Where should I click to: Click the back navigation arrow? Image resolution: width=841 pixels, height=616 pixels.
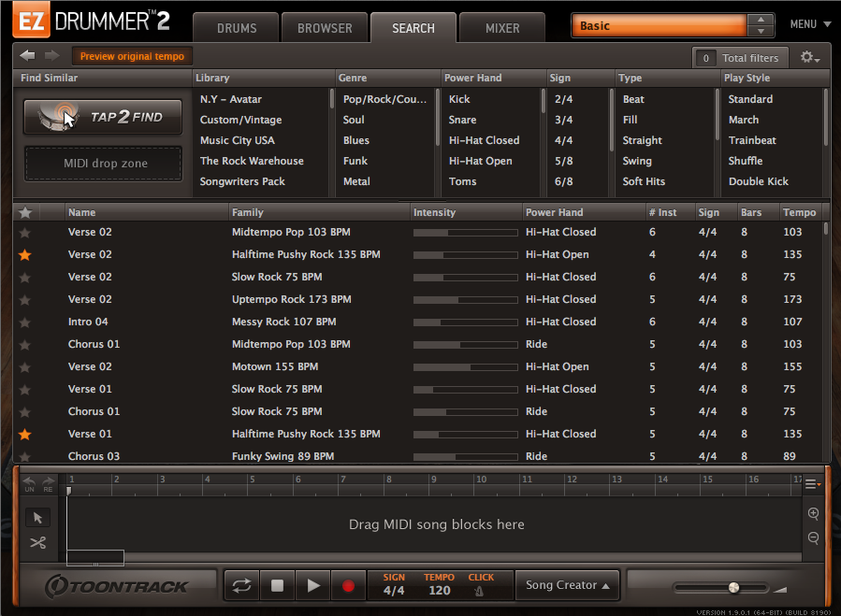coord(27,56)
